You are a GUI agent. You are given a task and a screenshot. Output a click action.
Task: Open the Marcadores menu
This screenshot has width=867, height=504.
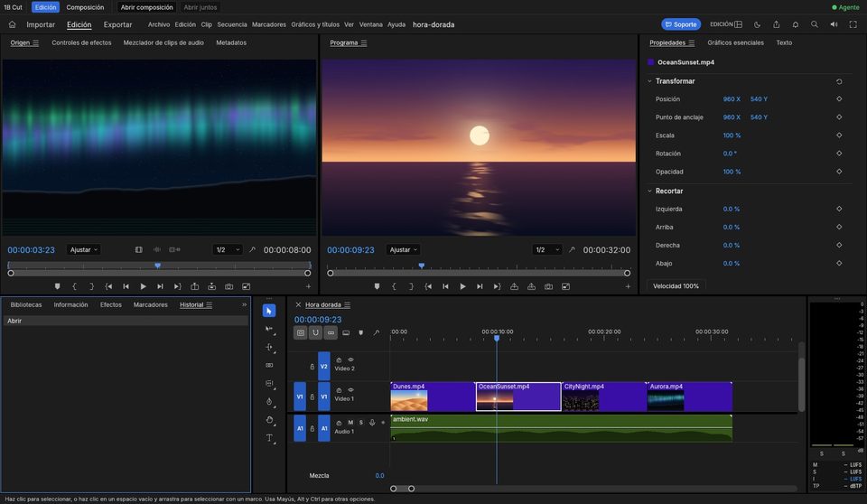click(269, 24)
